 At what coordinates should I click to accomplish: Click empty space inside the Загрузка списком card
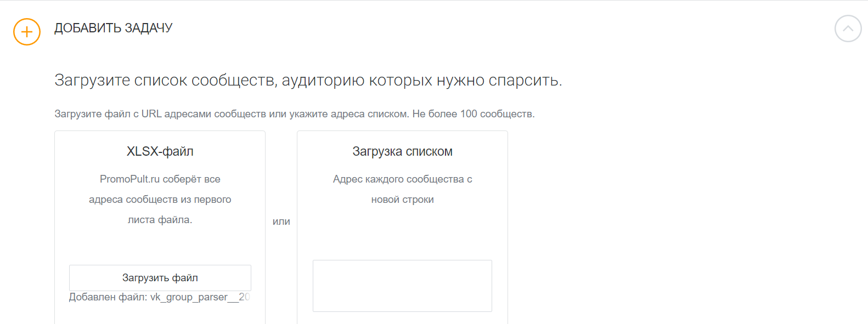(x=402, y=233)
